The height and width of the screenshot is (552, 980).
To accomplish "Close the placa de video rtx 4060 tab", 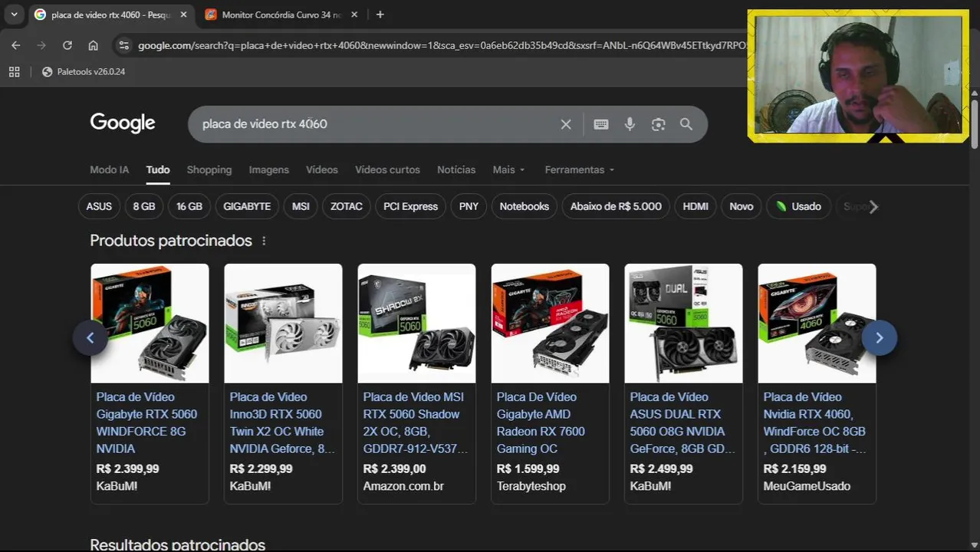I will (x=183, y=15).
